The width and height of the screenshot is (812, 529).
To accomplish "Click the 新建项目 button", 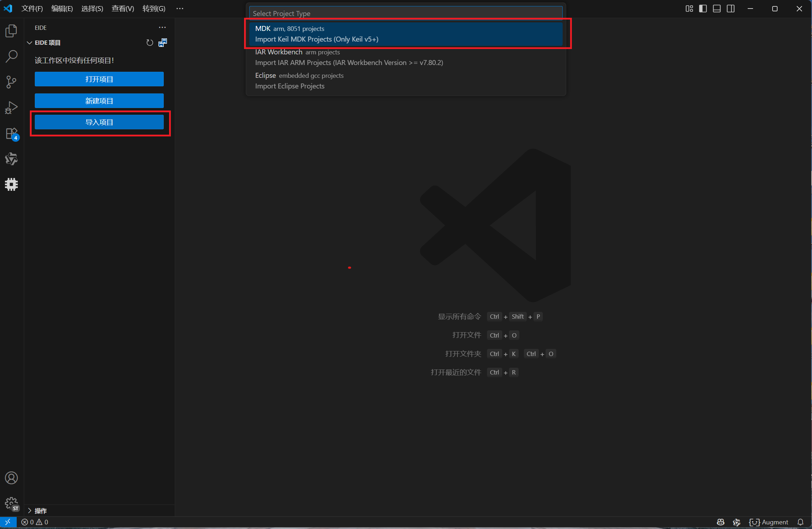I will [99, 101].
